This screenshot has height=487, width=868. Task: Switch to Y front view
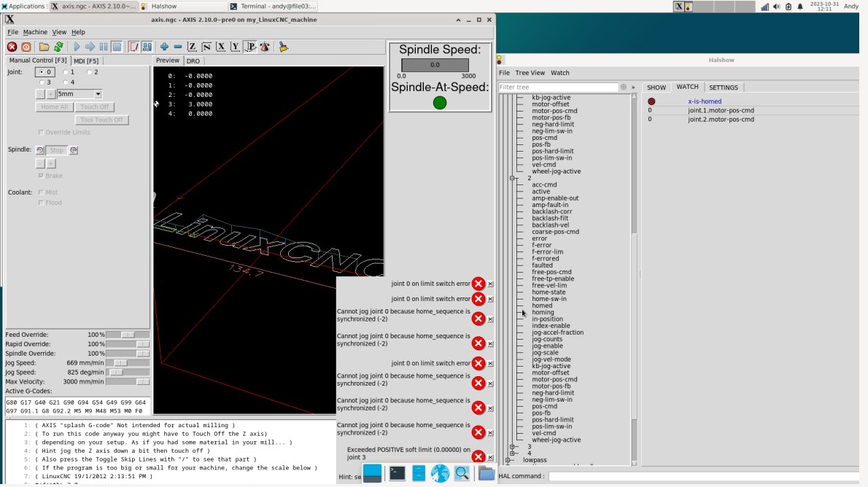[x=235, y=47]
